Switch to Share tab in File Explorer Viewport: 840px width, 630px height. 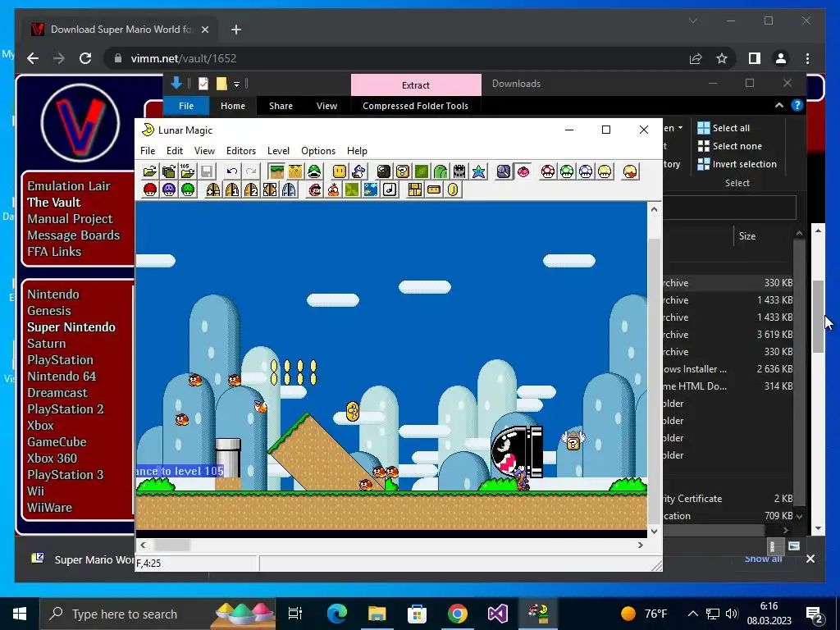281,106
